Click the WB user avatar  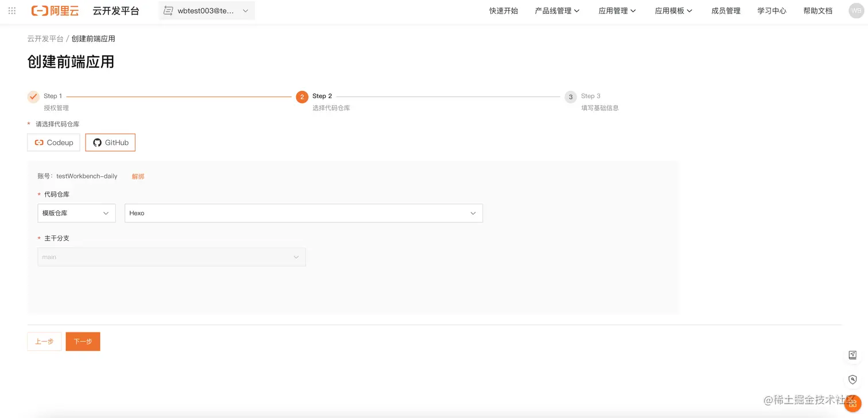pos(856,11)
